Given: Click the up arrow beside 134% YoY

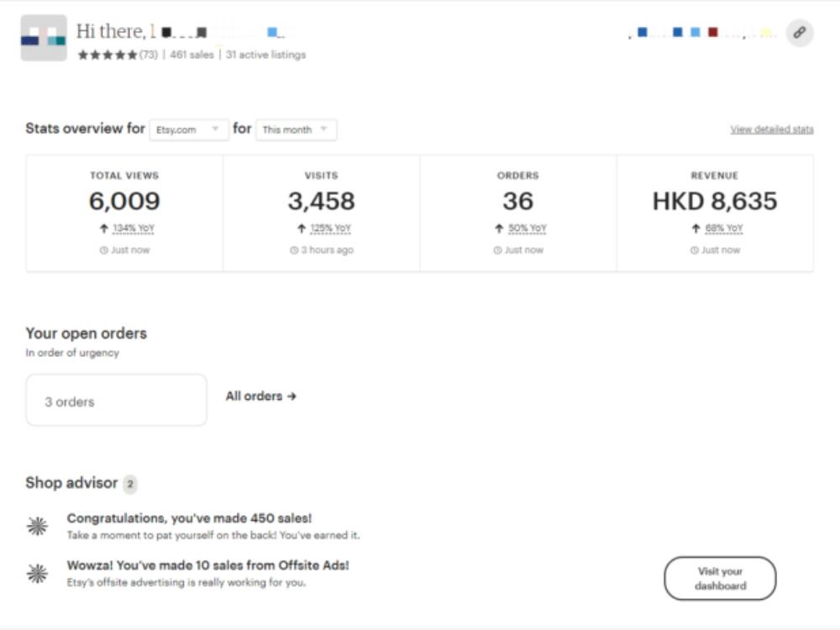Looking at the screenshot, I should (104, 228).
